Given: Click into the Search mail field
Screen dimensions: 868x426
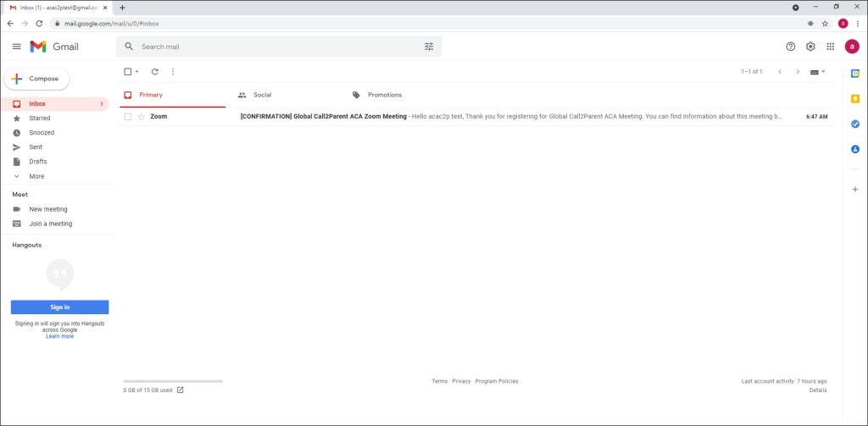Looking at the screenshot, I should 271,47.
